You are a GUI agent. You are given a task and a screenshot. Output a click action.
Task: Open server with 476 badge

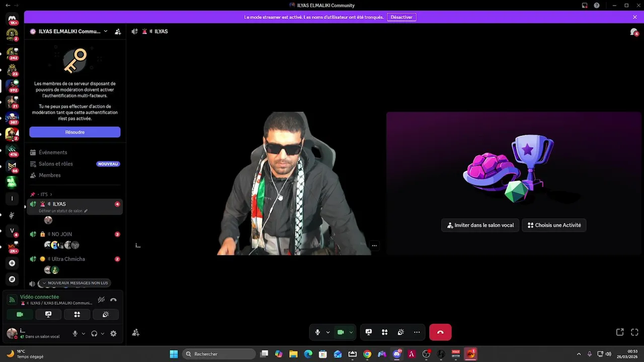pos(12,150)
